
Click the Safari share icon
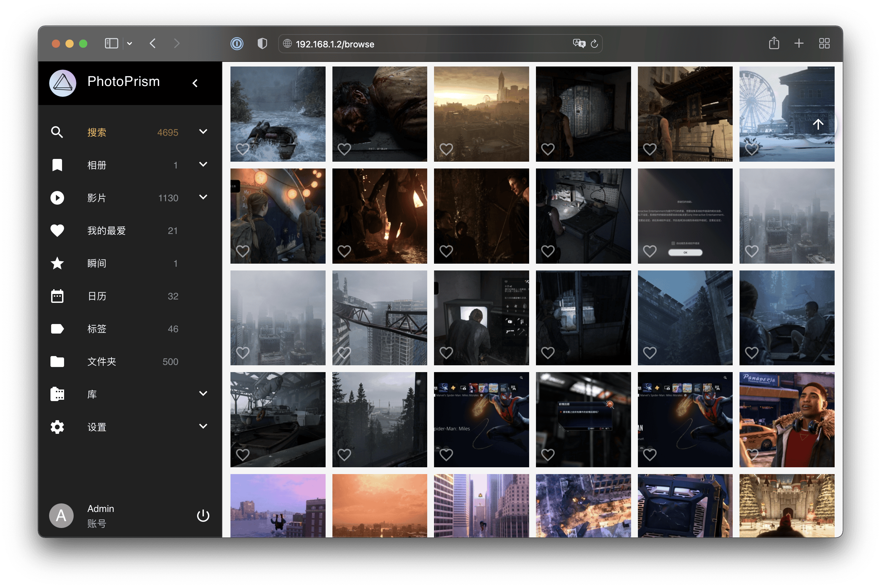774,44
